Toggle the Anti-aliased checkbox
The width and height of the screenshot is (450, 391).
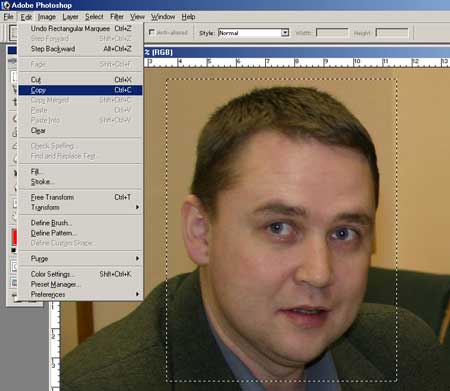(152, 32)
